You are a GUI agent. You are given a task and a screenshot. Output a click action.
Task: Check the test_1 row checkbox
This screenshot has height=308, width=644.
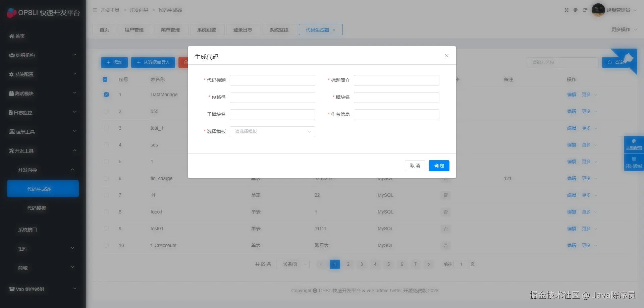tap(106, 128)
